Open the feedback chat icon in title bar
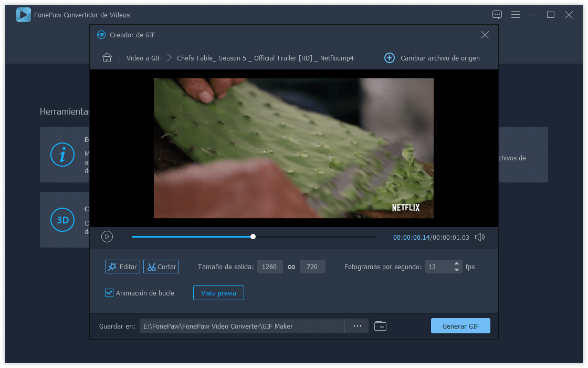Viewport: 588px width, 368px height. click(x=497, y=15)
